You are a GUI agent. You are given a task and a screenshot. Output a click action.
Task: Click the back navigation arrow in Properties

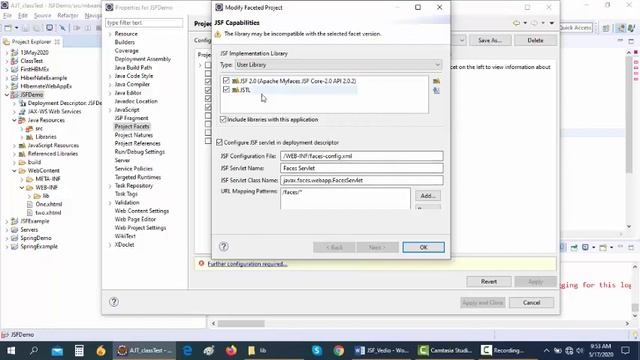[517, 23]
